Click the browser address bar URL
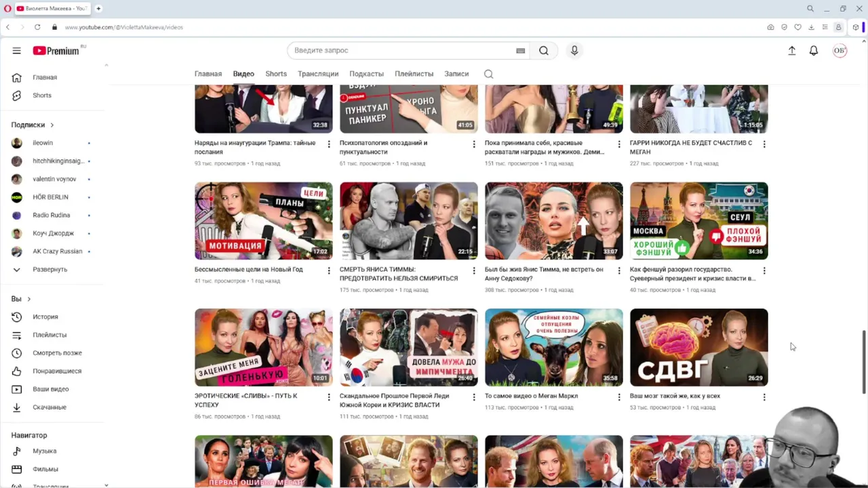 coord(124,27)
